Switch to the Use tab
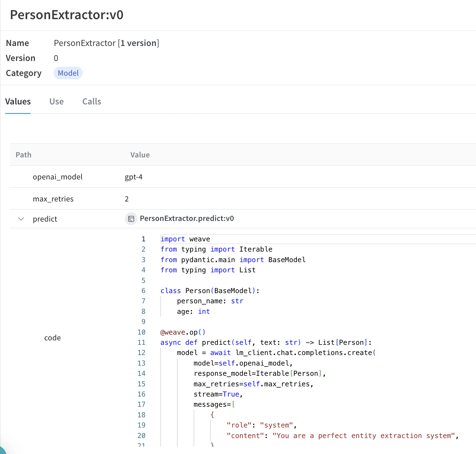The width and height of the screenshot is (476, 454). click(56, 101)
